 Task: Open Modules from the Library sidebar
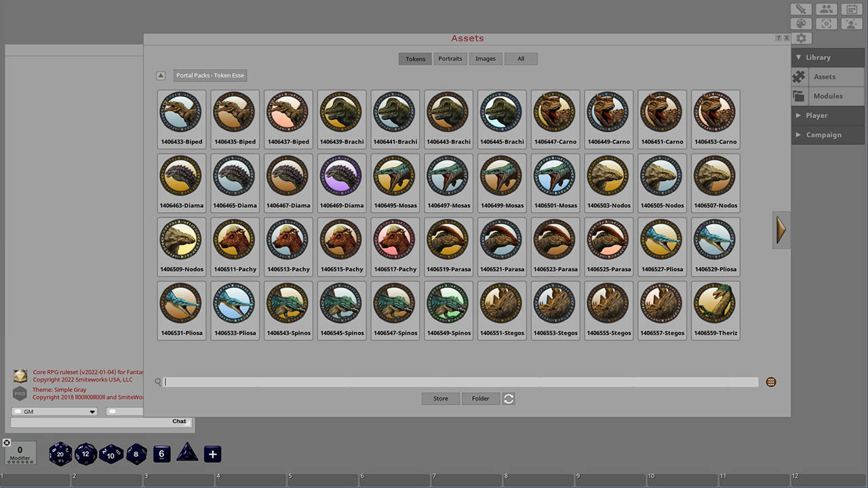point(827,96)
